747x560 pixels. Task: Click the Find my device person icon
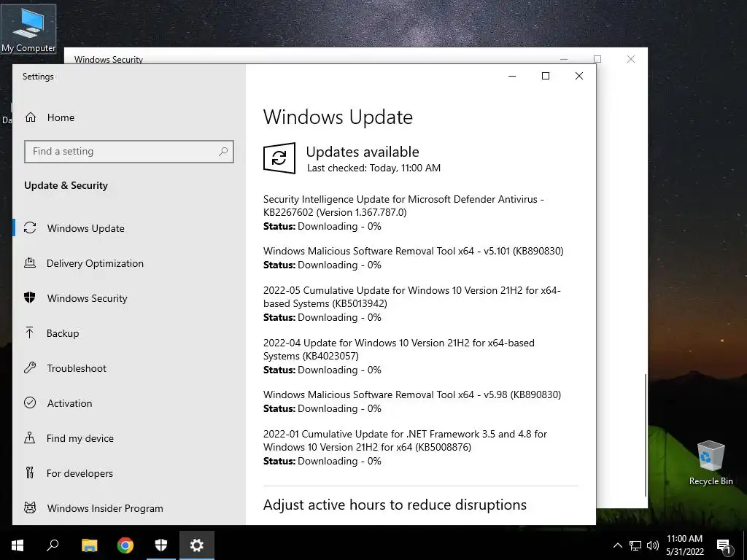pos(29,437)
